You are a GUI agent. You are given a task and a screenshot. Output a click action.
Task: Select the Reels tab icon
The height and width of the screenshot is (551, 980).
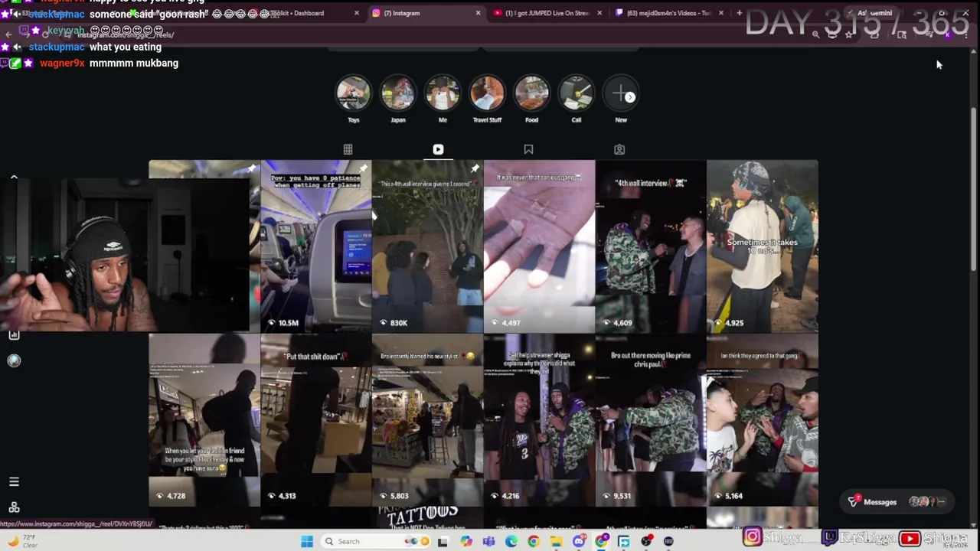(438, 149)
